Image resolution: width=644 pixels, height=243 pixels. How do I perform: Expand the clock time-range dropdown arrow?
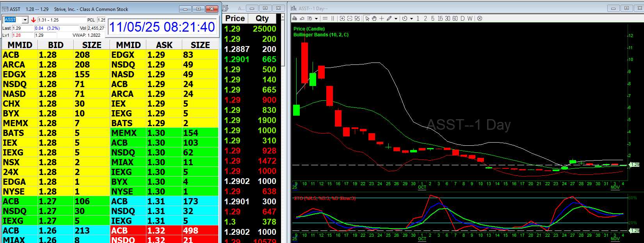(411, 18)
